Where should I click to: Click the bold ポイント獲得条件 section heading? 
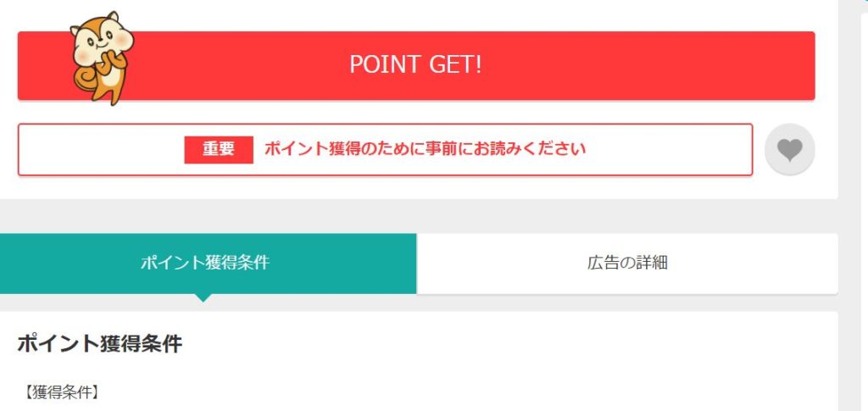pyautogui.click(x=100, y=344)
